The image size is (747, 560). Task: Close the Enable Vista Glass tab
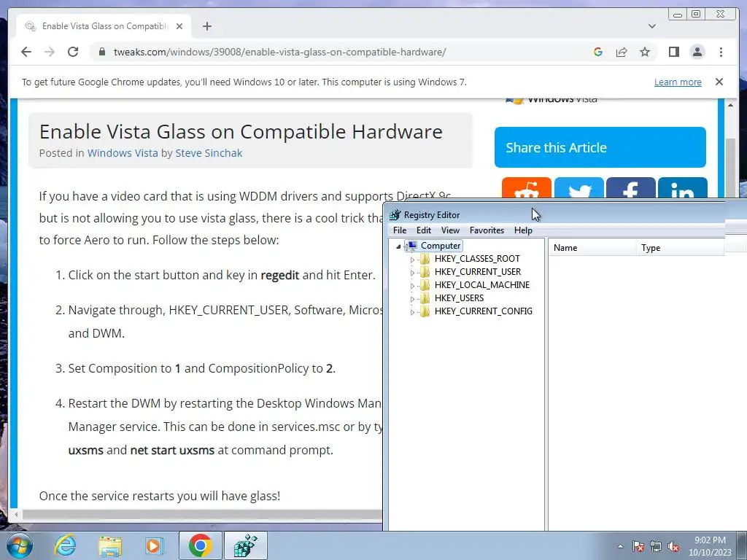[x=179, y=26]
